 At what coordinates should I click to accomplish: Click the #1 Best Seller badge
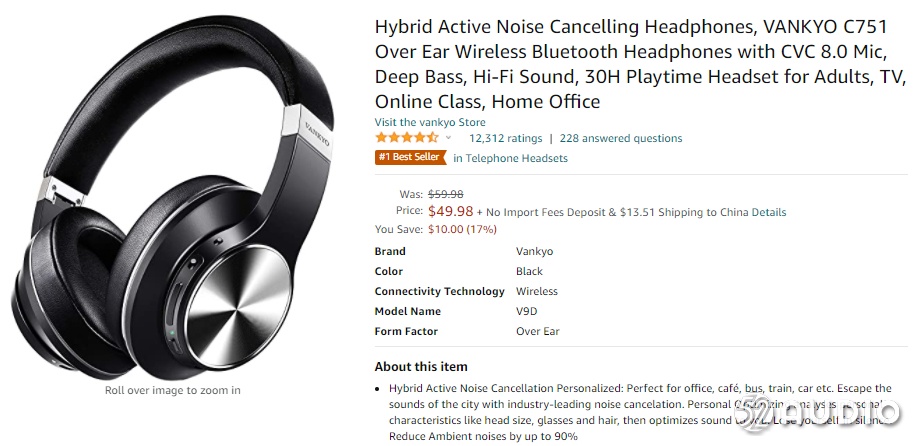410,158
